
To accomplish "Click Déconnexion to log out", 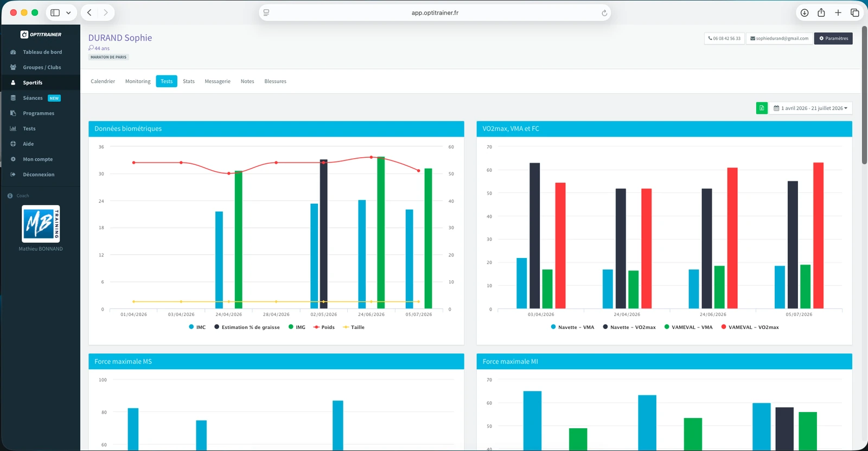I will [39, 175].
